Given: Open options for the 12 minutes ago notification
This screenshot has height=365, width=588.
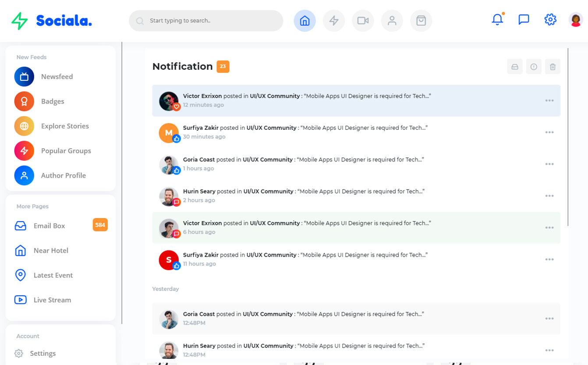Looking at the screenshot, I should click(549, 100).
